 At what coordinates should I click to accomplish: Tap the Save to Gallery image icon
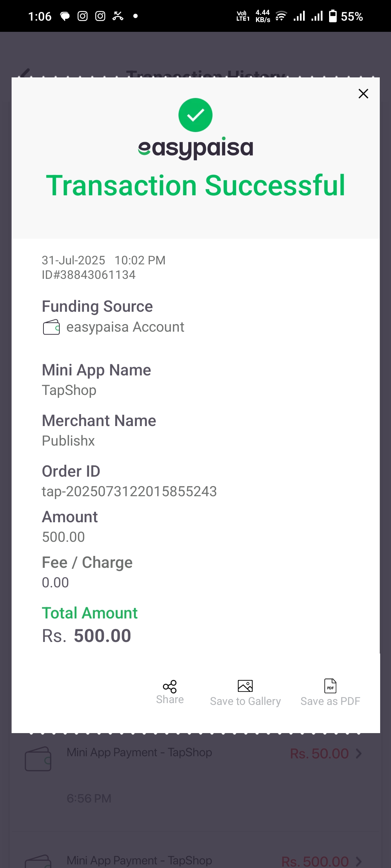point(245,686)
